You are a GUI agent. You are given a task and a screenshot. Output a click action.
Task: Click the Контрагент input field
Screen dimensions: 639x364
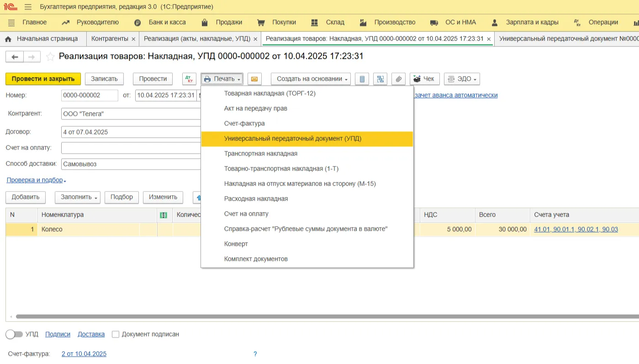[131, 114]
